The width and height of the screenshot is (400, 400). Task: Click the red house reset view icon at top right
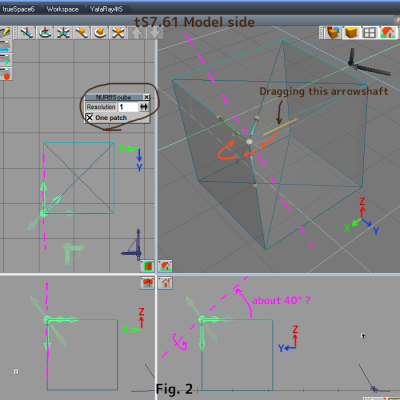pos(388,33)
